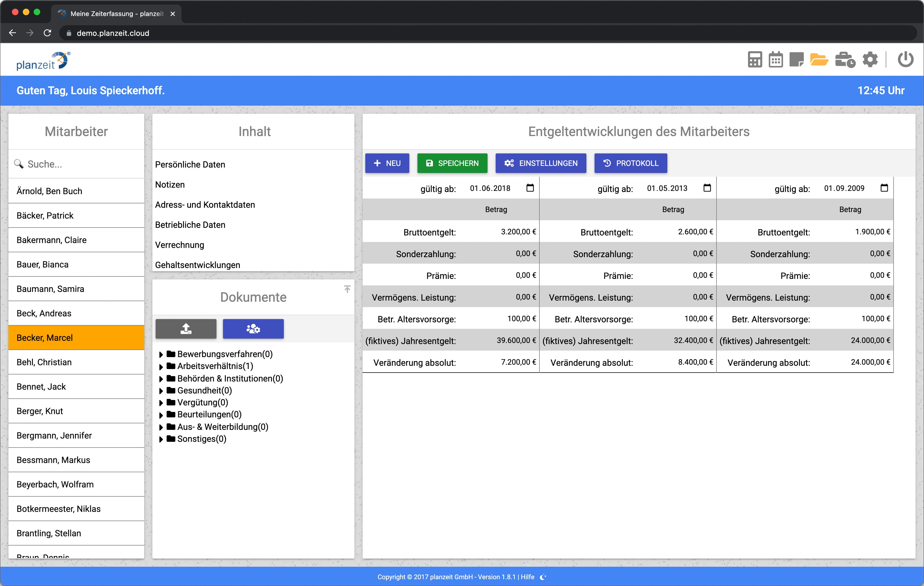
Task: Click the PROTOKOLL button
Action: (630, 163)
